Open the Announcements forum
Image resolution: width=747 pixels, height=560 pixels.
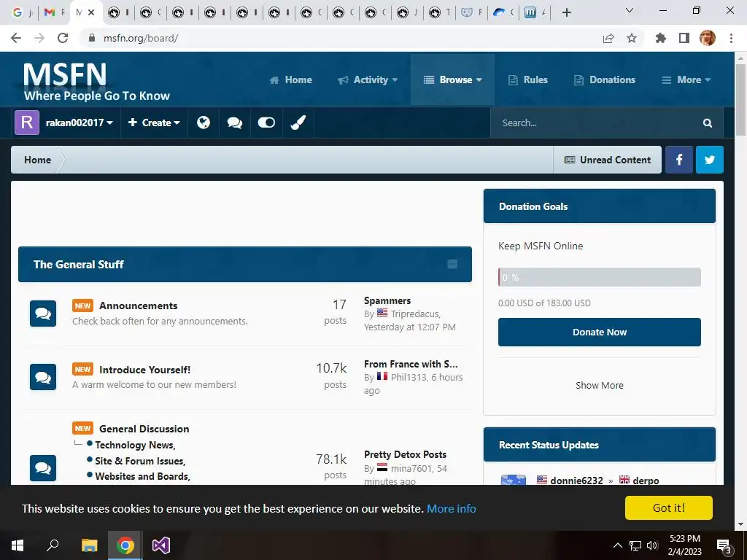click(138, 306)
